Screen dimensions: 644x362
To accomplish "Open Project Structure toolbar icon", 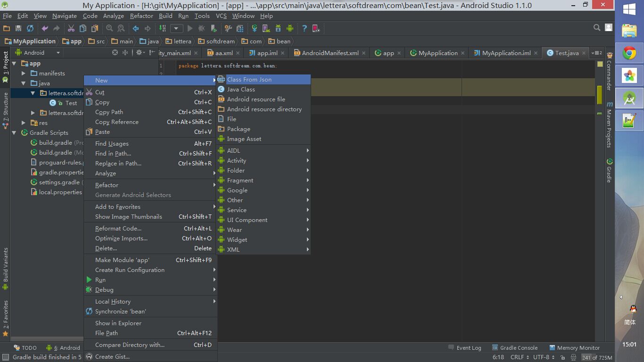I will tap(240, 28).
